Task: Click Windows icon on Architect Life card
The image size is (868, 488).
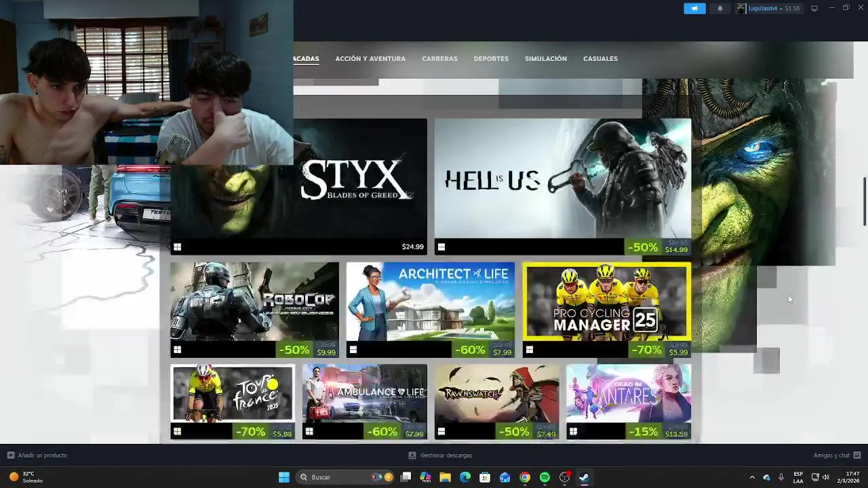Action: [353, 350]
